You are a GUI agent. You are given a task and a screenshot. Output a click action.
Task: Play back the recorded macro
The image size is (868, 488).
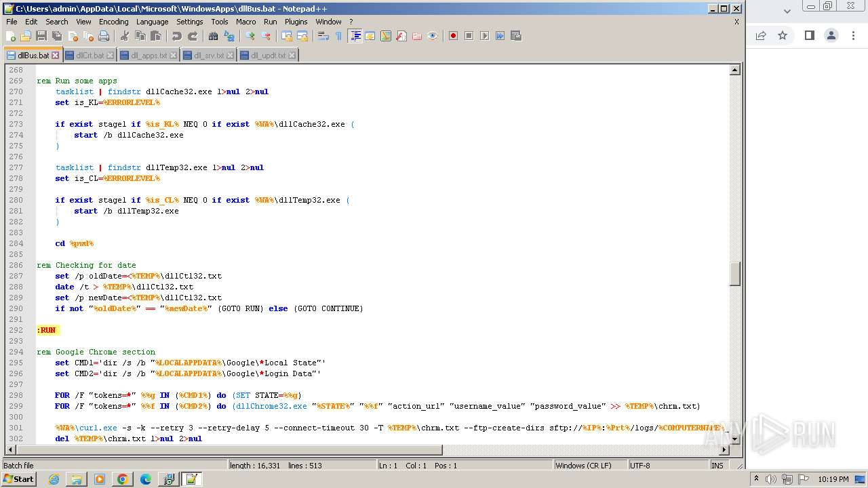pos(484,36)
